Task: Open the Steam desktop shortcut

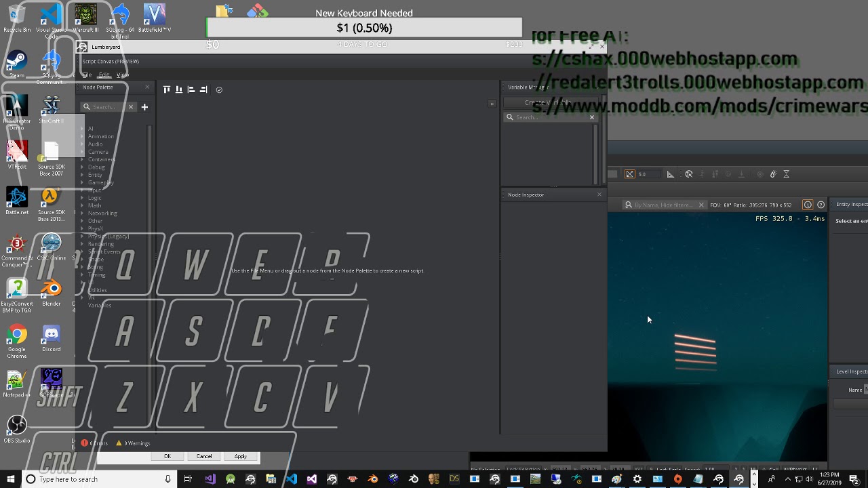Action: tap(16, 65)
